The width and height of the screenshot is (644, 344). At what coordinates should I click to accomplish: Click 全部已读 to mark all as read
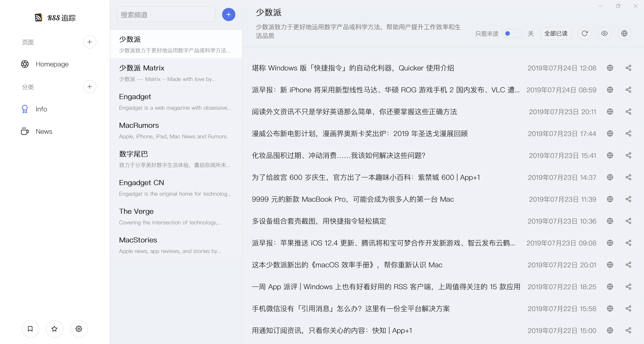pyautogui.click(x=556, y=34)
